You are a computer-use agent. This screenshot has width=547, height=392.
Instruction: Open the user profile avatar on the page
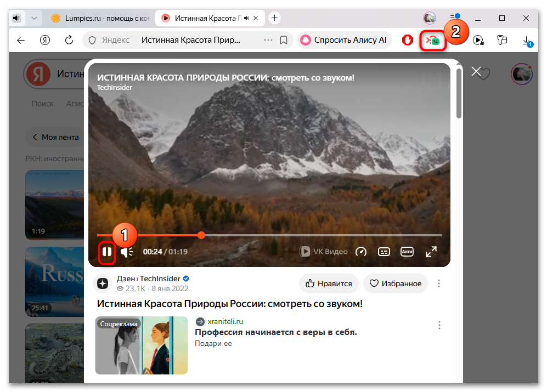pos(522,73)
